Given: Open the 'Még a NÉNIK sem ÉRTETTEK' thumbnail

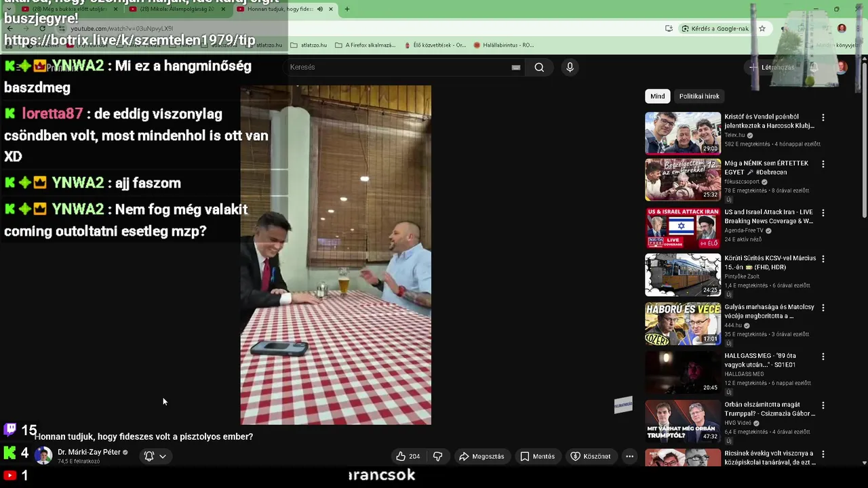Looking at the screenshot, I should (683, 180).
